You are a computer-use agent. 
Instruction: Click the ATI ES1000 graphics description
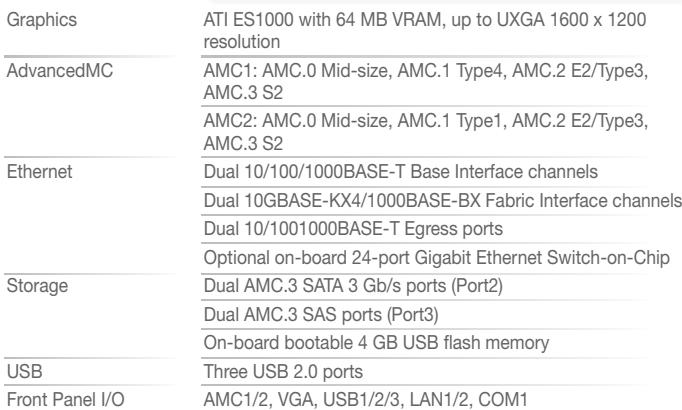point(425,31)
